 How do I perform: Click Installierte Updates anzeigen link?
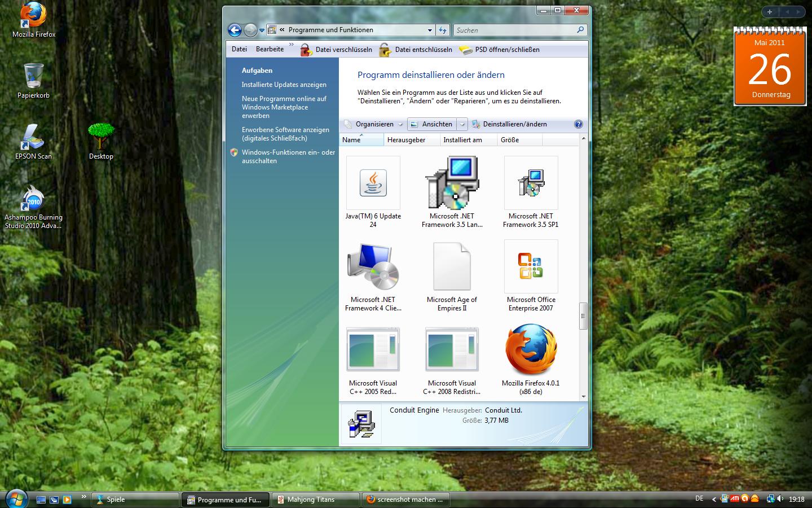pos(284,85)
